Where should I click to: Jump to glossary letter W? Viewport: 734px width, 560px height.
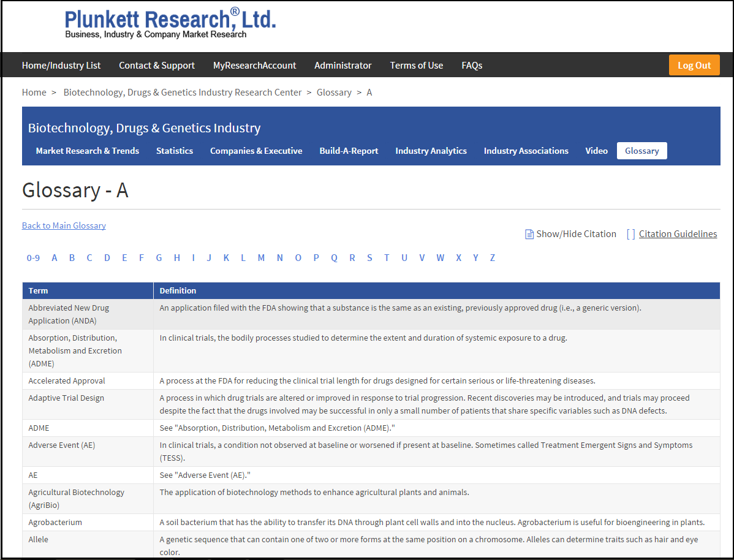(x=441, y=258)
